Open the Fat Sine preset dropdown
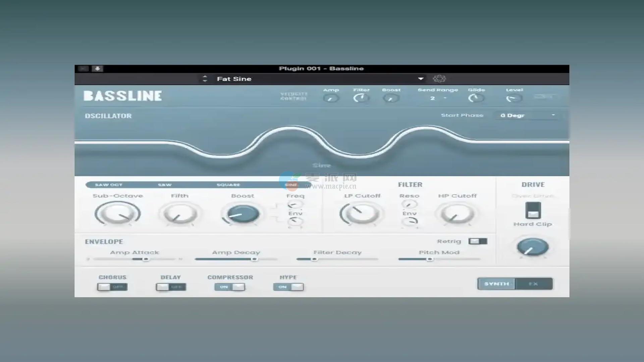 point(420,79)
